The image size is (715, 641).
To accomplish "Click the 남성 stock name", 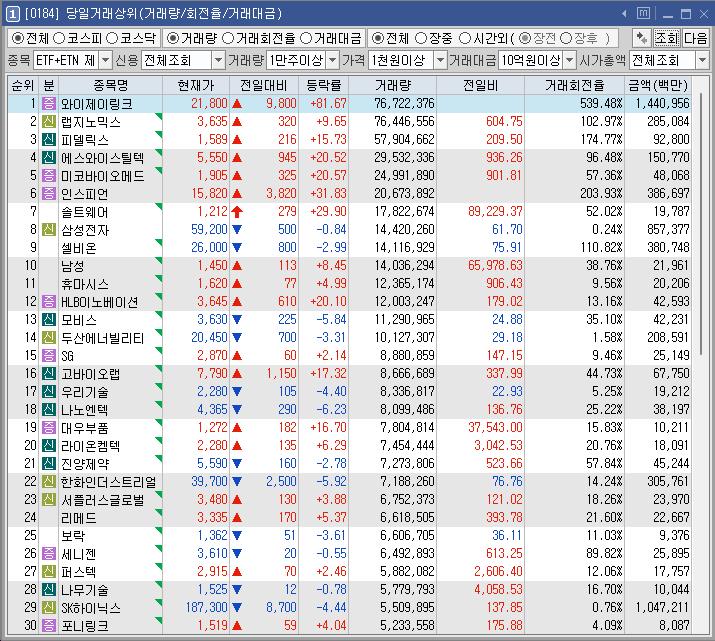I will click(x=73, y=266).
